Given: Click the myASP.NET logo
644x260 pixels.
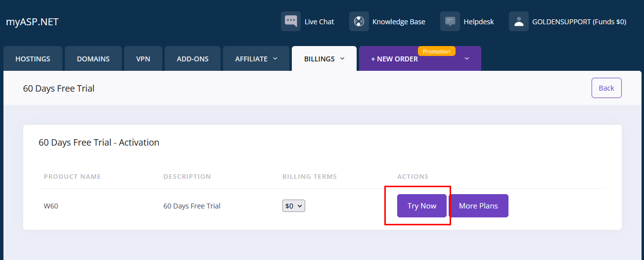Looking at the screenshot, I should coord(32,22).
